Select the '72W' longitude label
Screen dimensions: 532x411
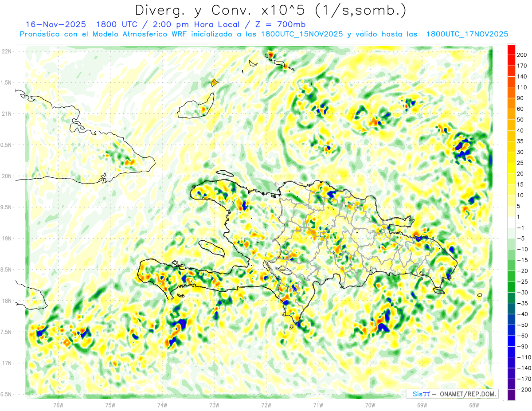click(266, 404)
